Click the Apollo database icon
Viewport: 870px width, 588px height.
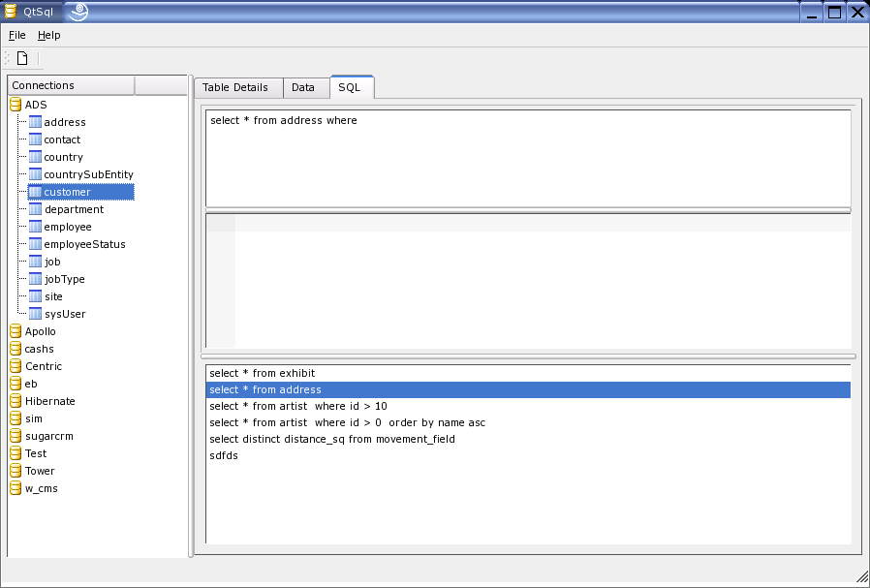16,331
